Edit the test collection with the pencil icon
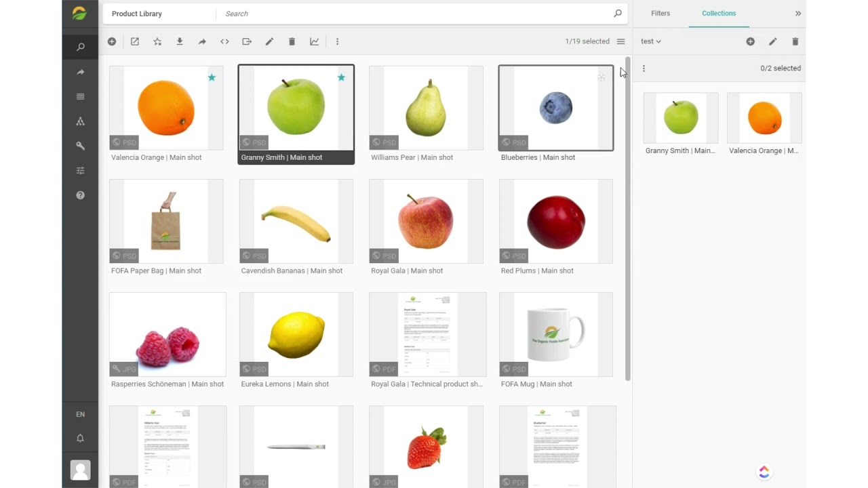868x488 pixels. (772, 41)
